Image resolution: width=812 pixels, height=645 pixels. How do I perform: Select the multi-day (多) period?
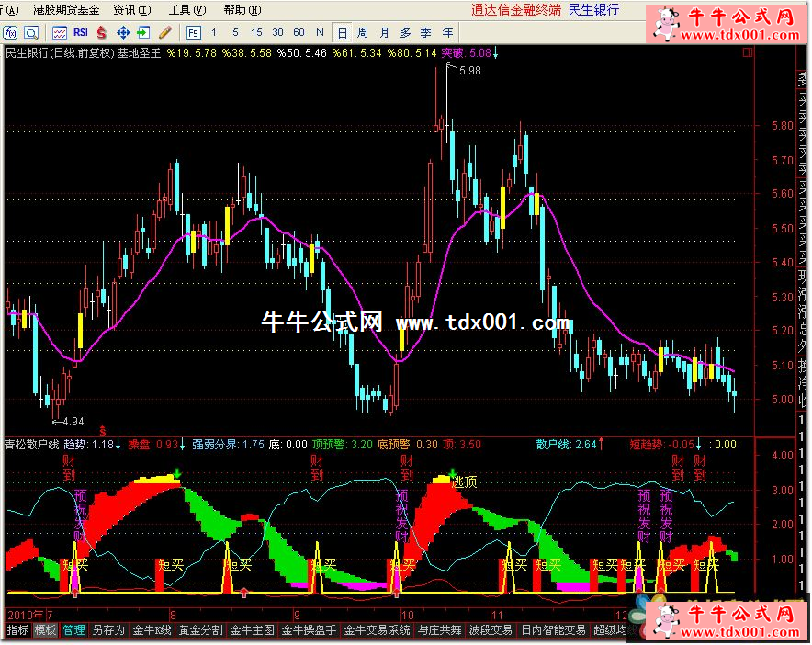pyautogui.click(x=405, y=33)
